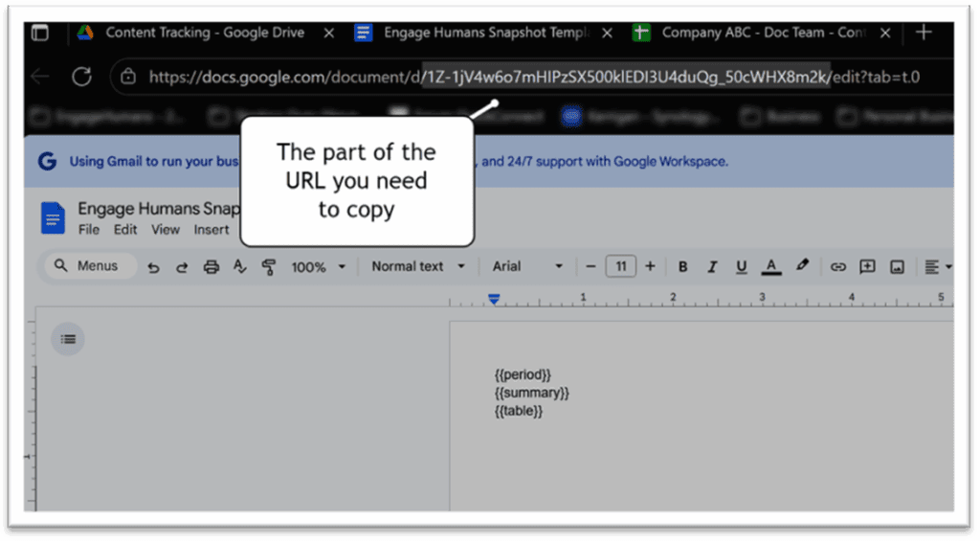Reload the page with browser refresh button
This screenshot has width=980, height=541.
[x=81, y=77]
